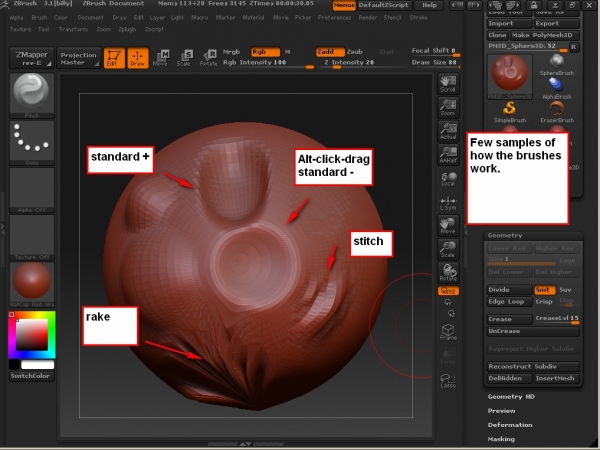Screen dimensions: 600x450
Task: Toggle the Zadd button
Action: coord(330,52)
